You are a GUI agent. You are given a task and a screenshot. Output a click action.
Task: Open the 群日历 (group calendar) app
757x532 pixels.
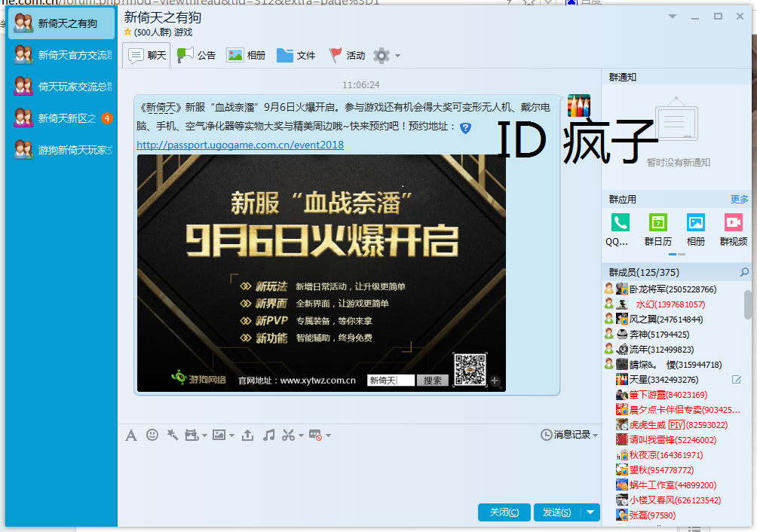(657, 222)
